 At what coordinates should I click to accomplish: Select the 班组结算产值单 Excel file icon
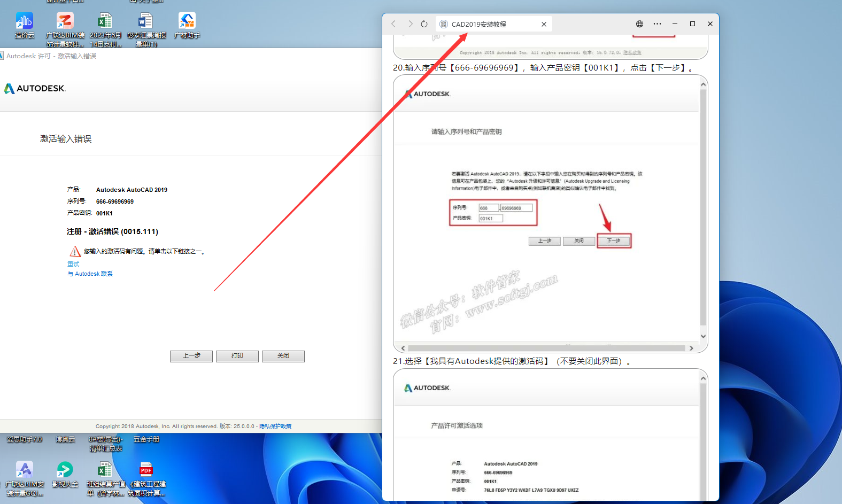[105, 479]
